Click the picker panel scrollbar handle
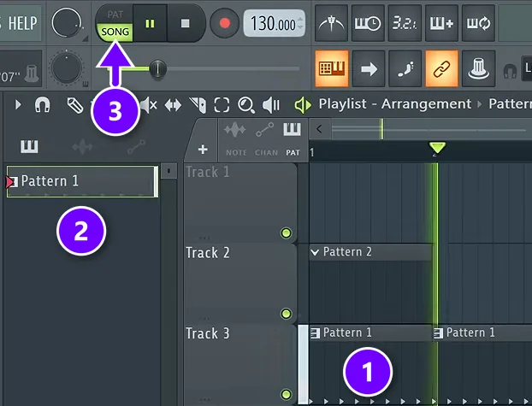Screen dimensions: 532x406 click(168, 171)
